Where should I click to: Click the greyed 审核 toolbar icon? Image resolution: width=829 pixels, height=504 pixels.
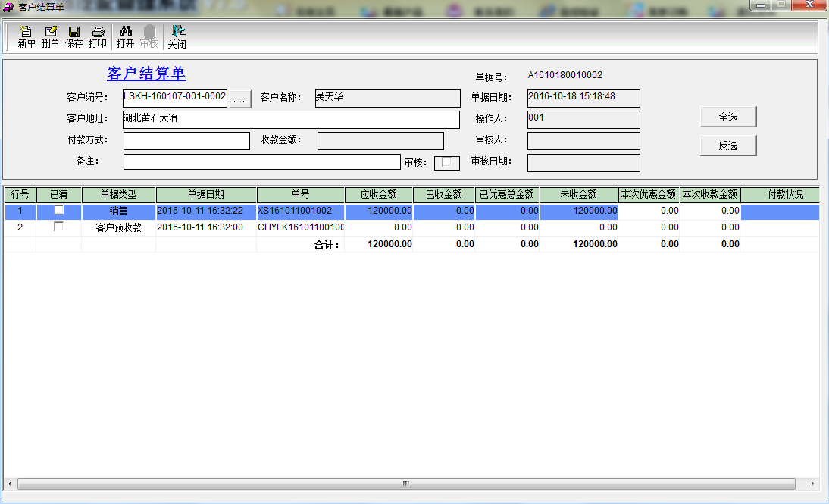149,37
